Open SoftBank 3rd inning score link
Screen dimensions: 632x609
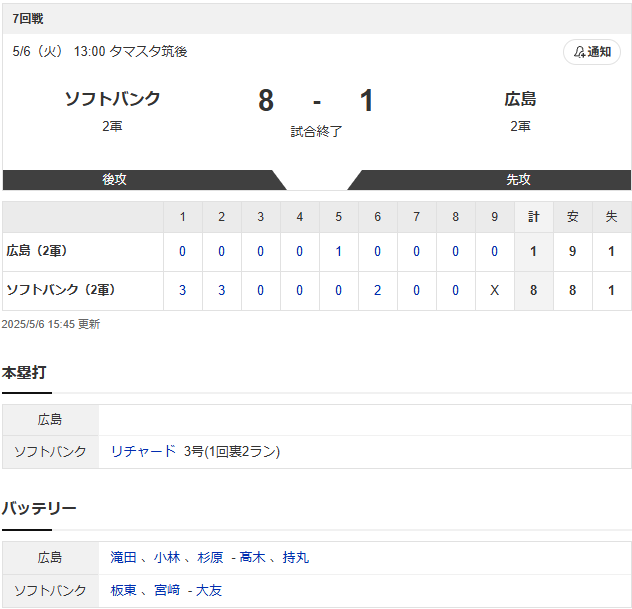coord(260,290)
